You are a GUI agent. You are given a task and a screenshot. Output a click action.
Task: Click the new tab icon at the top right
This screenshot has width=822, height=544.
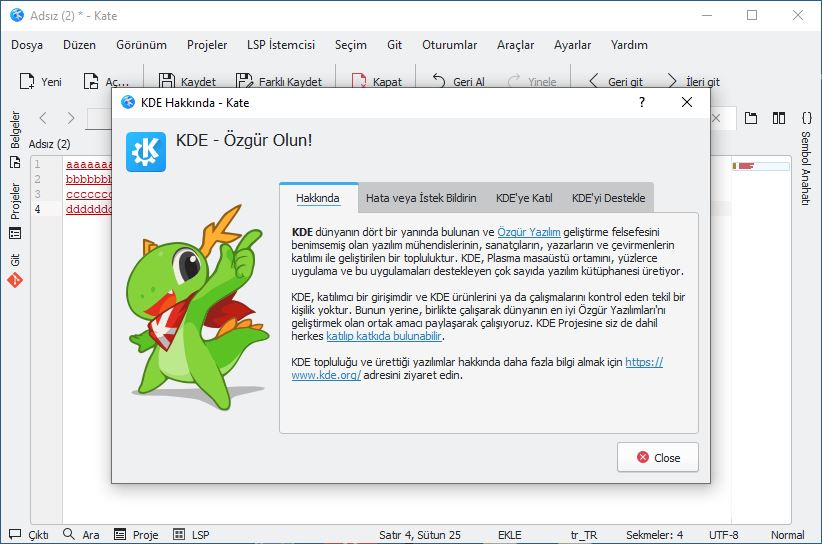tap(751, 118)
